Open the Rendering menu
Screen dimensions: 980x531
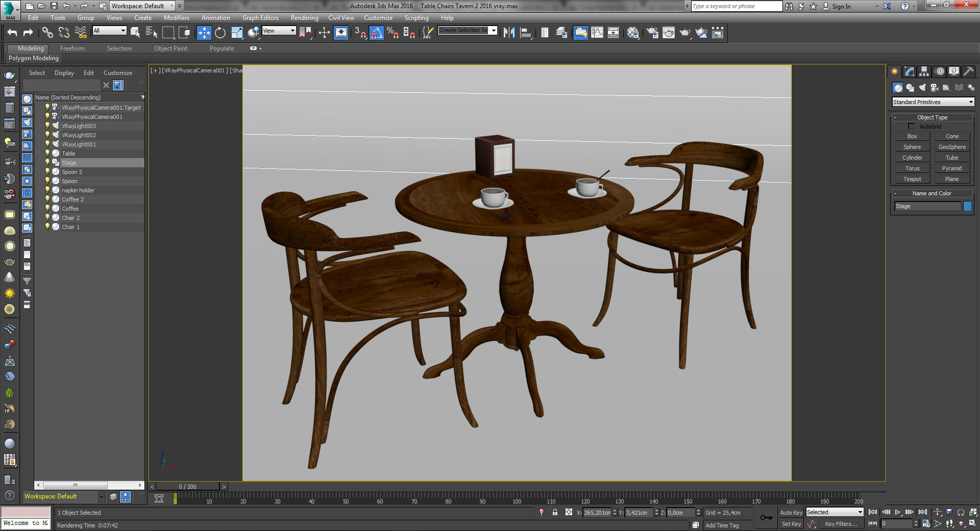(305, 18)
